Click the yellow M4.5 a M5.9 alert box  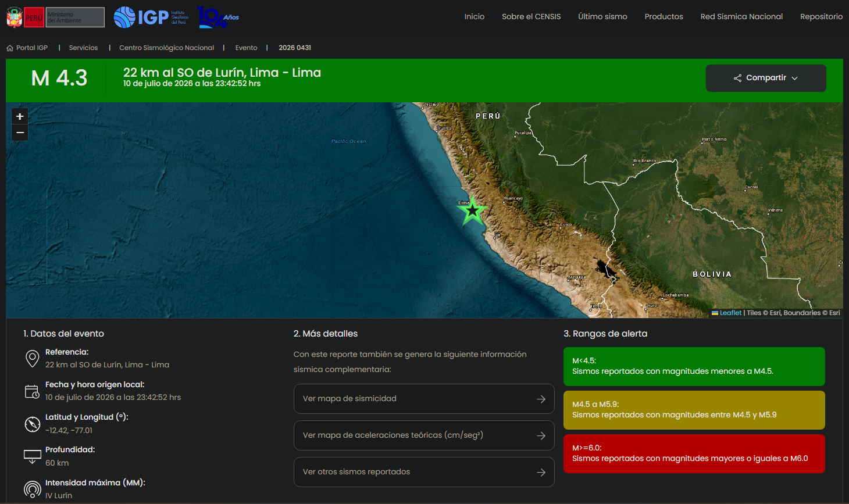(694, 410)
